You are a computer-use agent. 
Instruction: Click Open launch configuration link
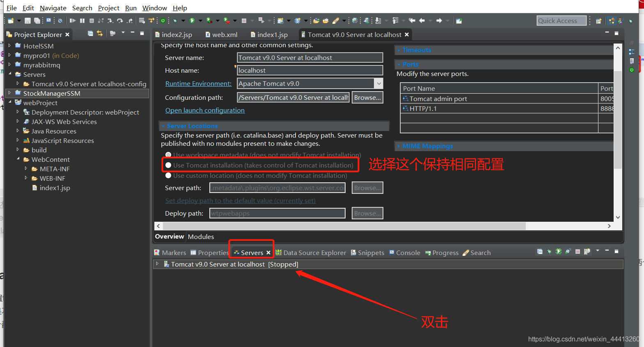click(x=205, y=110)
